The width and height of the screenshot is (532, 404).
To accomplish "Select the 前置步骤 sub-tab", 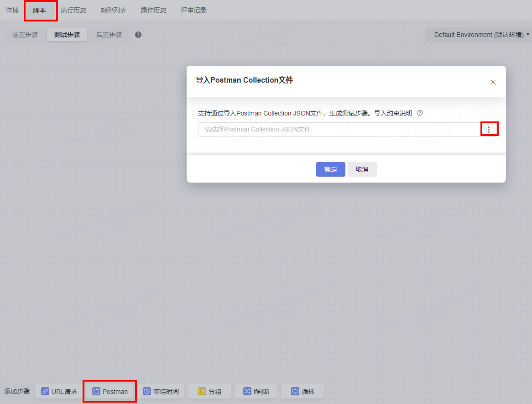I will tap(25, 35).
